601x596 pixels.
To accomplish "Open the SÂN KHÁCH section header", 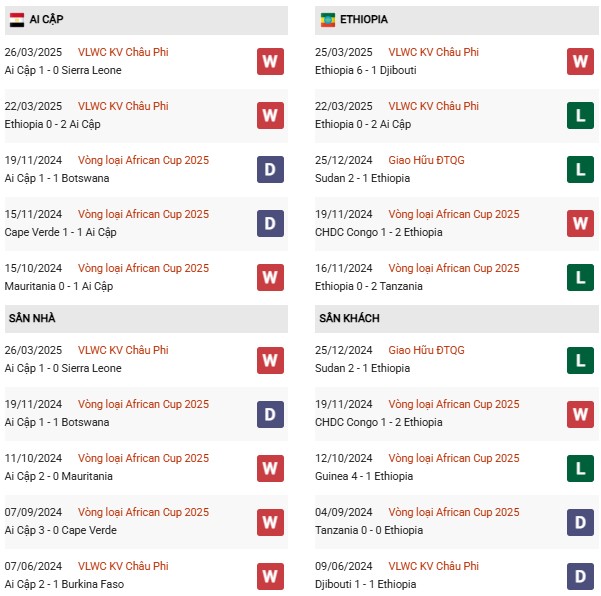I will coord(350,318).
